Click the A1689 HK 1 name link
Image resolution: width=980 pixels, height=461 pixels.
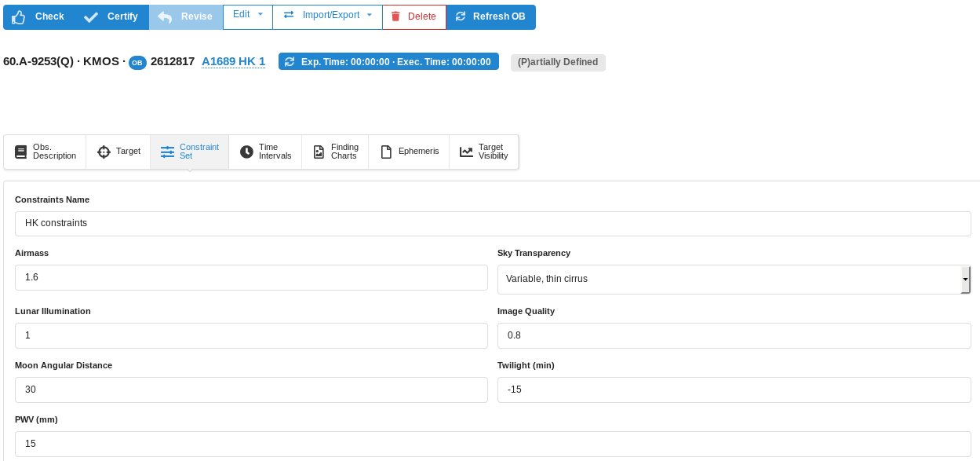click(x=233, y=62)
